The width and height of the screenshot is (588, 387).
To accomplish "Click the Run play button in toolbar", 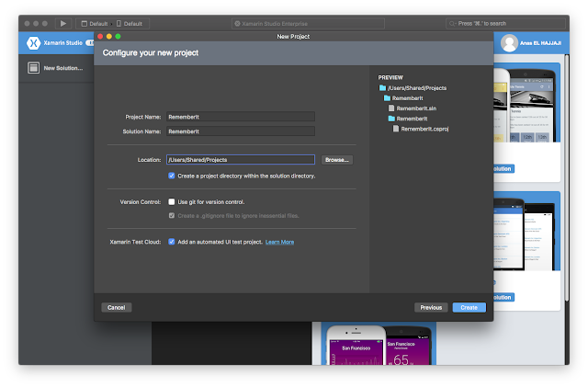I will 63,23.
